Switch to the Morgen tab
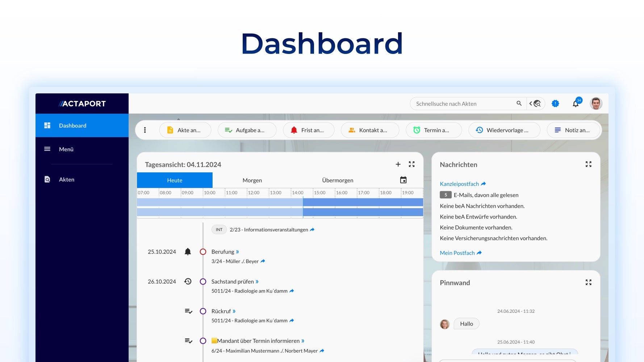 tap(252, 180)
